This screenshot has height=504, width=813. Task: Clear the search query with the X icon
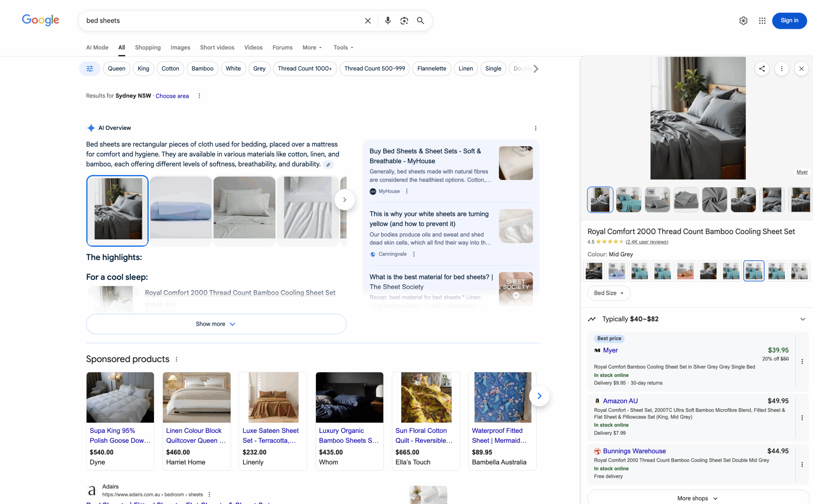click(368, 20)
